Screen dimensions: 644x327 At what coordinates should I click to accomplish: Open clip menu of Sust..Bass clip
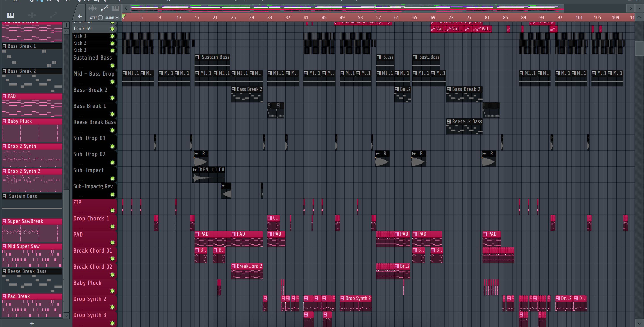pyautogui.click(x=415, y=57)
